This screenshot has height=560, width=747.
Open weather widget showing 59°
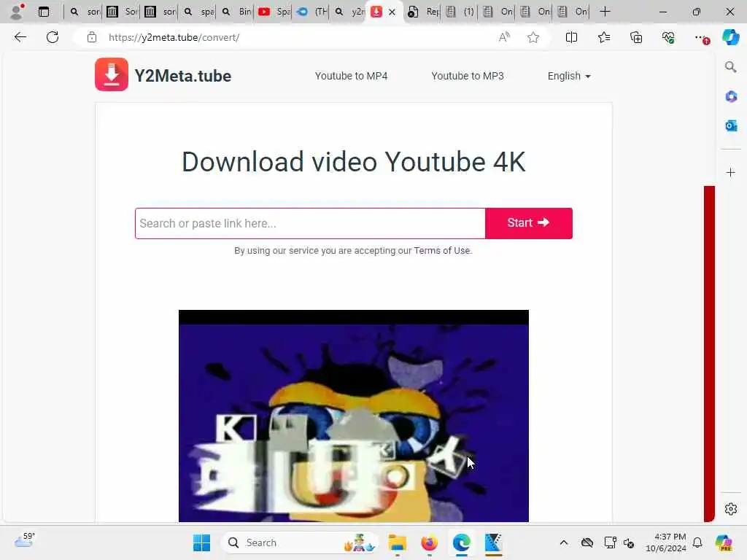(24, 541)
